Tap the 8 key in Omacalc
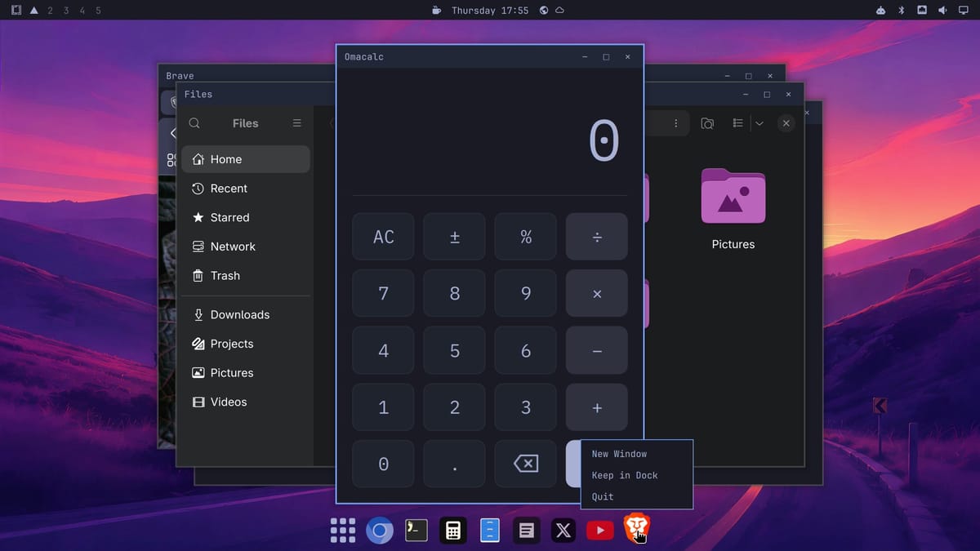Viewport: 980px width, 551px height. (455, 293)
